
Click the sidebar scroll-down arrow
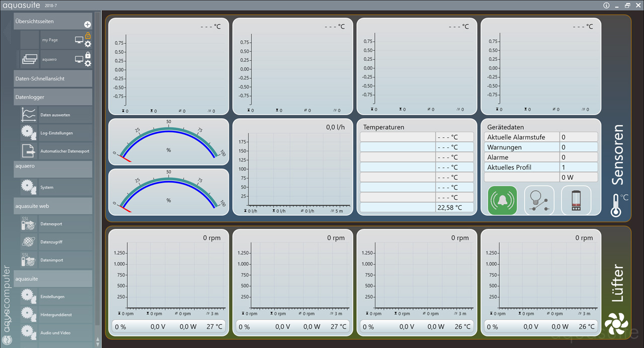[x=98, y=344]
